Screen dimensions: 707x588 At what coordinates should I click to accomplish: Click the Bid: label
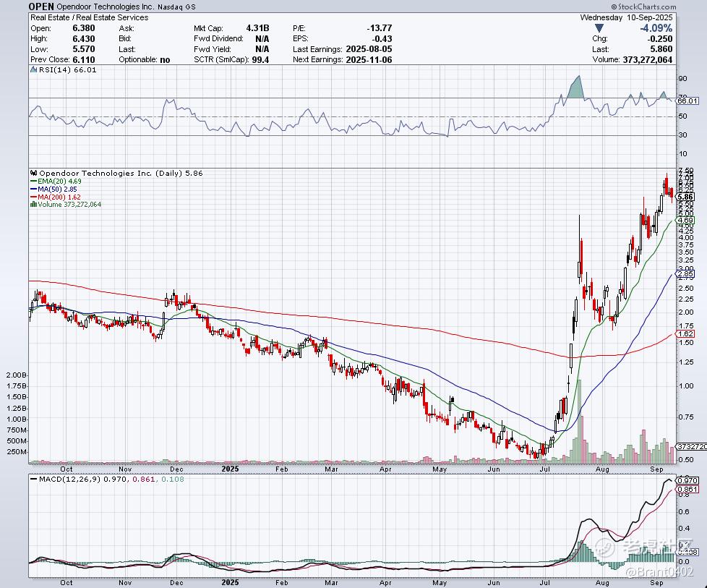[125, 39]
